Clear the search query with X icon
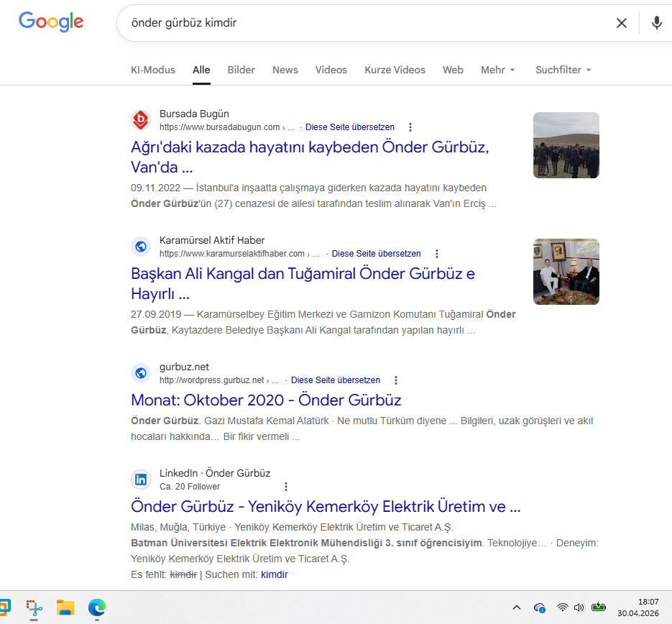Image resolution: width=672 pixels, height=624 pixels. pyautogui.click(x=622, y=23)
